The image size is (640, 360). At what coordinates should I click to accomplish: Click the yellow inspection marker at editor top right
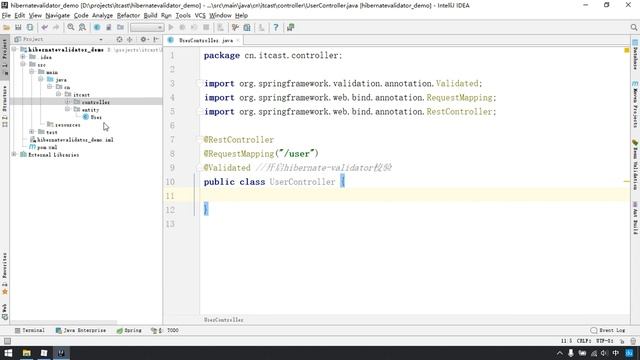click(x=627, y=50)
